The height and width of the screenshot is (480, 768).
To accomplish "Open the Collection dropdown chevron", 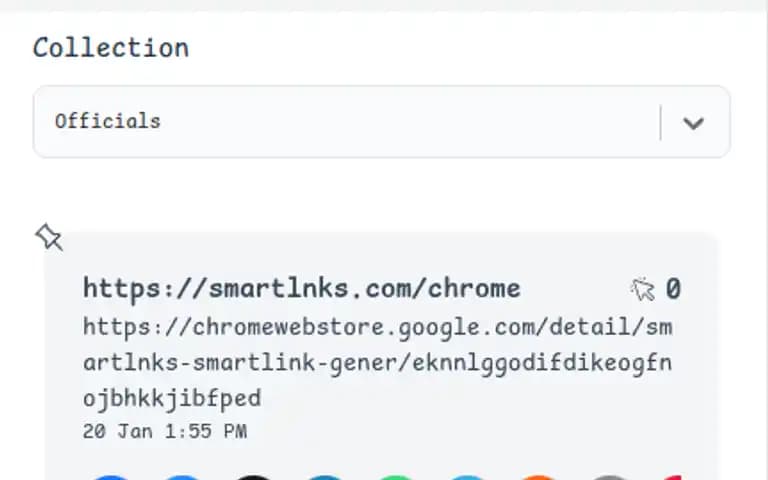I will point(693,122).
